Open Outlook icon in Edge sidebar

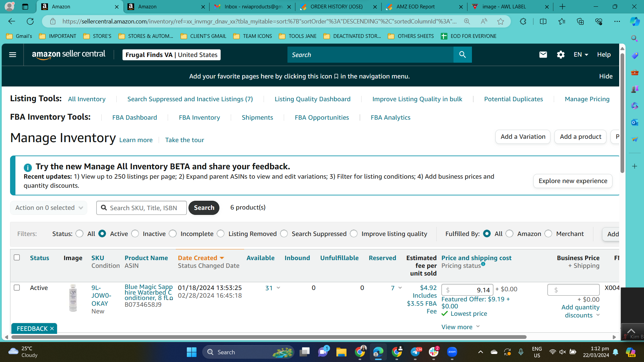635,123
